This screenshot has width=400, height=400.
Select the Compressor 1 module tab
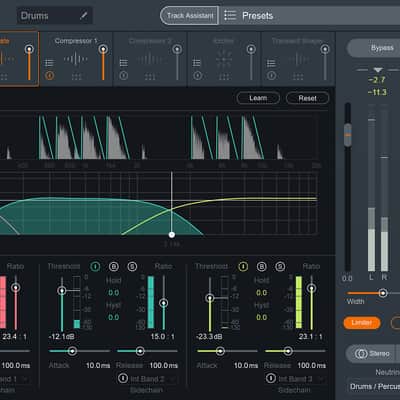(x=76, y=59)
